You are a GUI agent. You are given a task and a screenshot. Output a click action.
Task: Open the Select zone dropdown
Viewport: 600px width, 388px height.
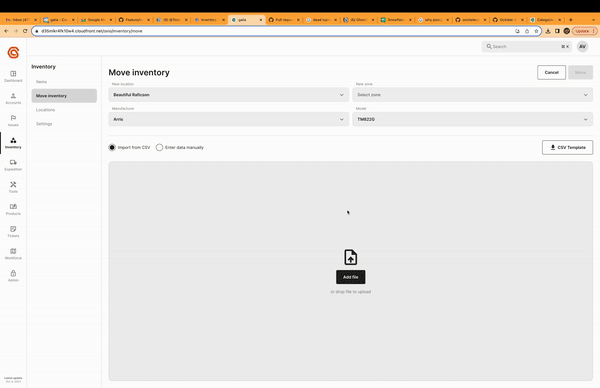(473, 95)
